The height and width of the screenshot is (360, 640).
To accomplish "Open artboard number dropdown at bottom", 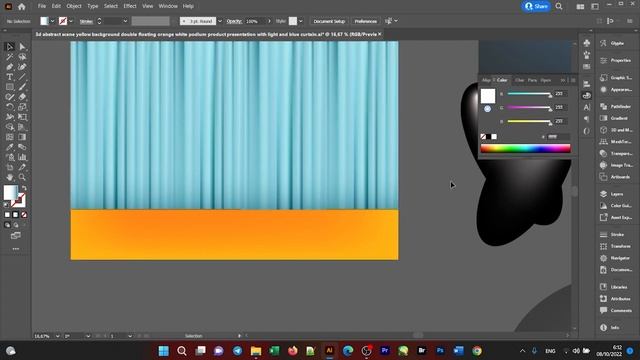I will (130, 336).
